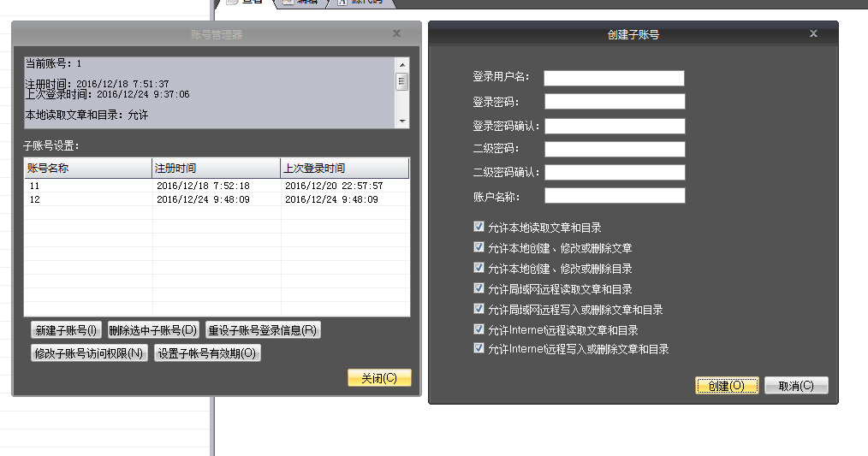Cancel with the 取消(C) button
This screenshot has height=456, width=868.
795,386
